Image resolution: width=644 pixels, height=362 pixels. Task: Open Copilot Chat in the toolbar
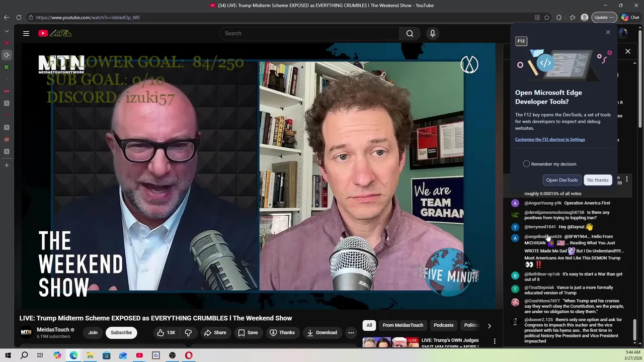click(x=630, y=17)
